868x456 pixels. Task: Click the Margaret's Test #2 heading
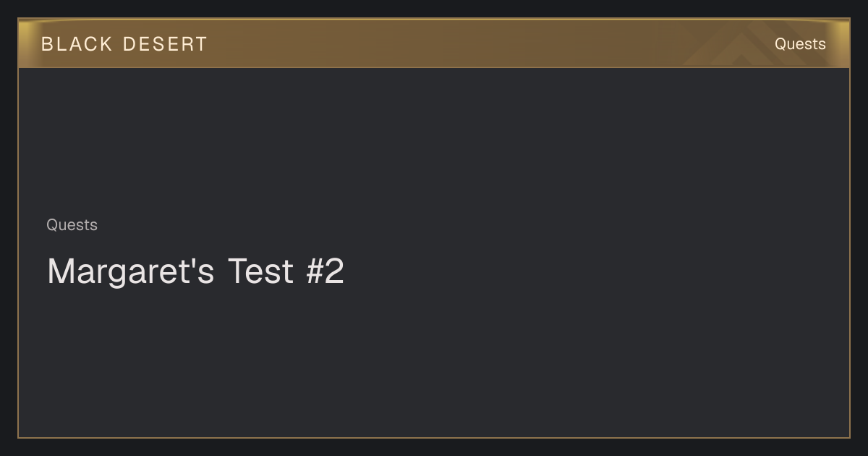click(x=195, y=271)
